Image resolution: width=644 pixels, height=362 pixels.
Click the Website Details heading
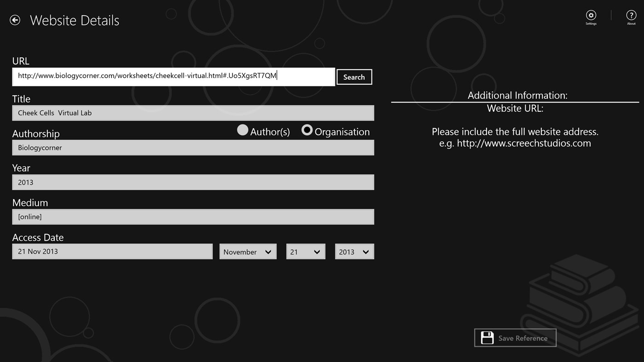tap(75, 20)
